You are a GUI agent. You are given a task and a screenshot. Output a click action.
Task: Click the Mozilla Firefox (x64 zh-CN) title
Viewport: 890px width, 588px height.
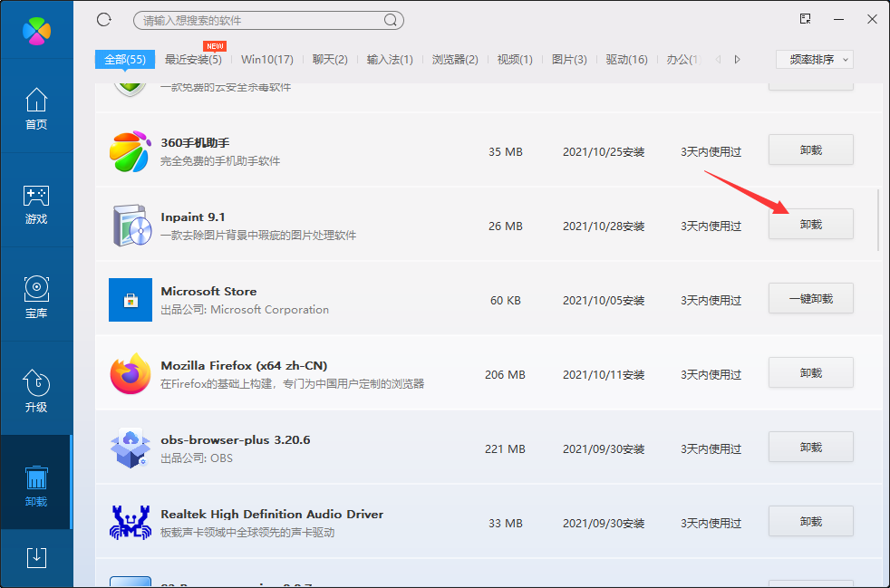coord(244,365)
